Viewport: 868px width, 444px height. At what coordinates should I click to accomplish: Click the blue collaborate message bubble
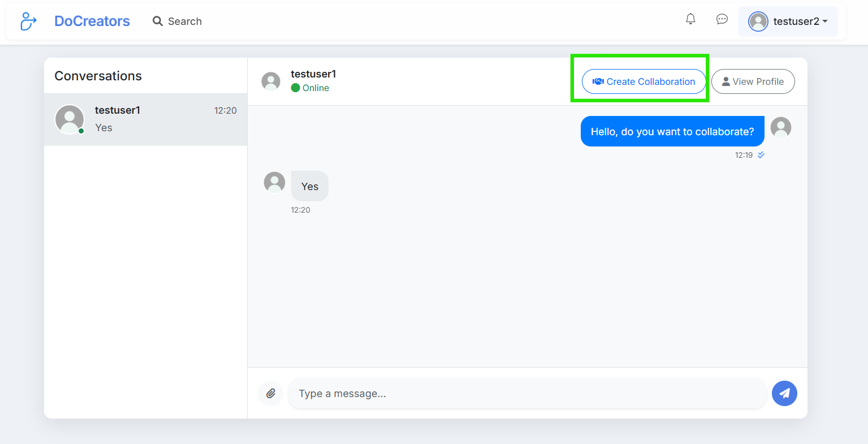[672, 131]
